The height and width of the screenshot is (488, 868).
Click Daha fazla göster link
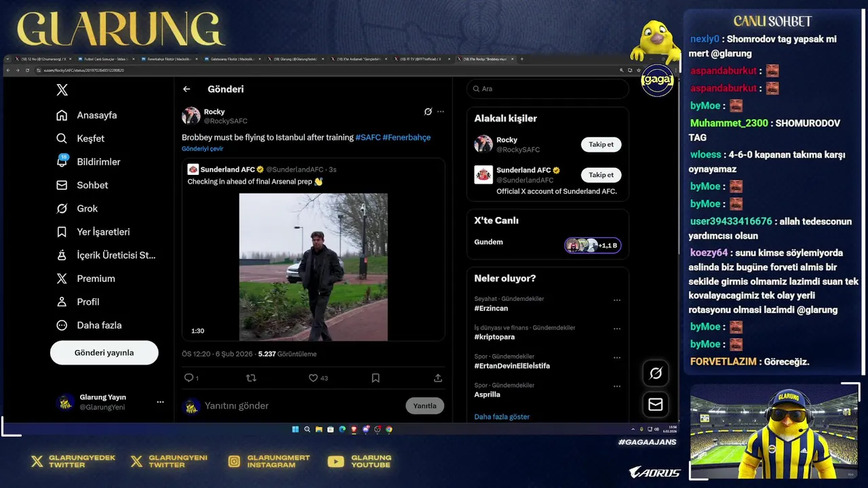point(502,417)
